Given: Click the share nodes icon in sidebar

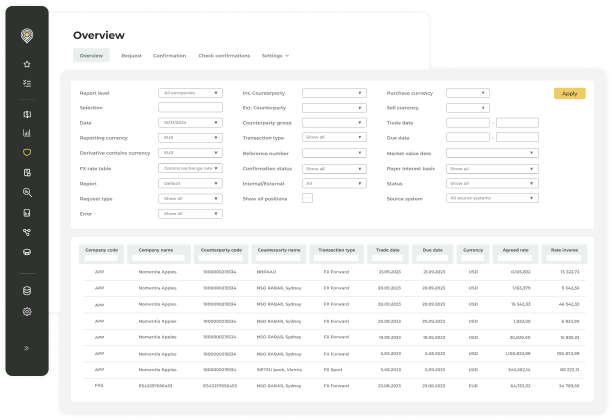Looking at the screenshot, I should pos(27,233).
